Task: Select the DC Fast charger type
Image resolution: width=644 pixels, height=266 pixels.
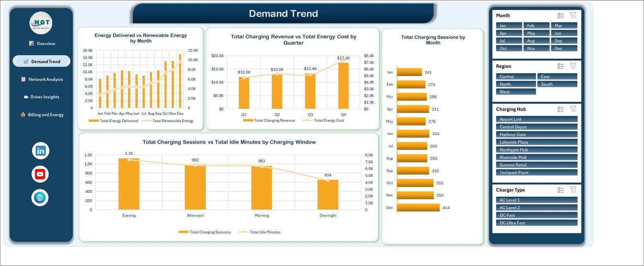Action: pyautogui.click(x=537, y=215)
